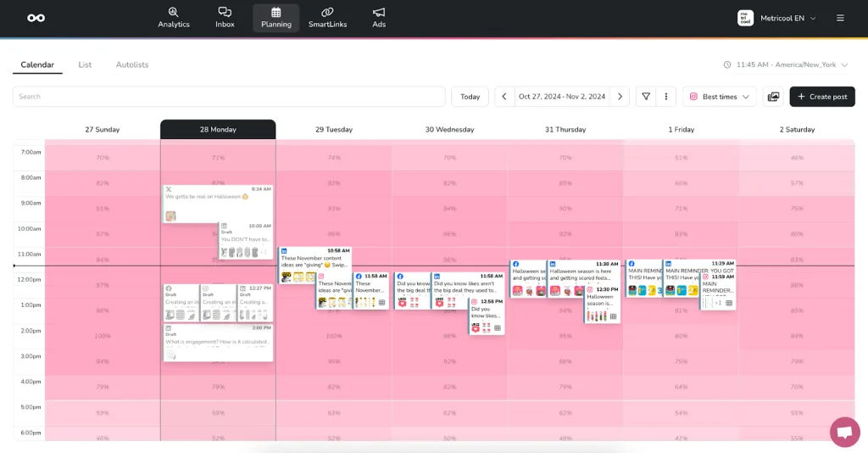Open the date range Oct 27 - Nov 2 picker

coord(562,97)
